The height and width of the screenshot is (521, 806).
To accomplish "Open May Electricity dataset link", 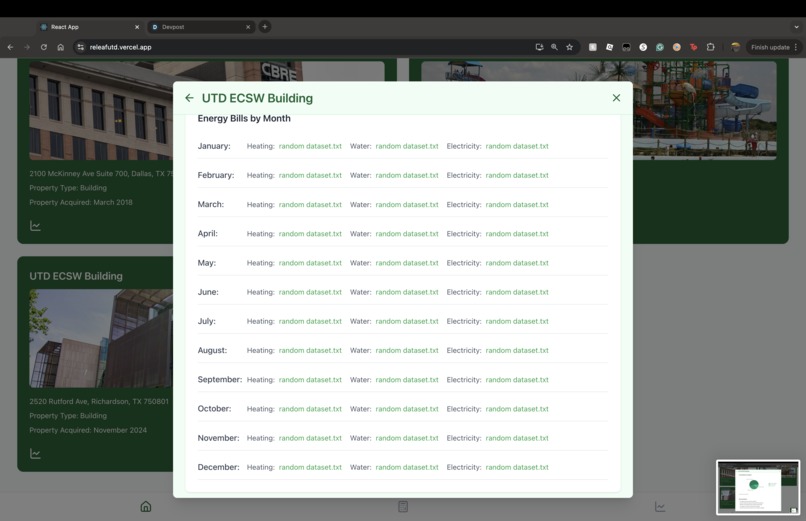I will click(517, 263).
